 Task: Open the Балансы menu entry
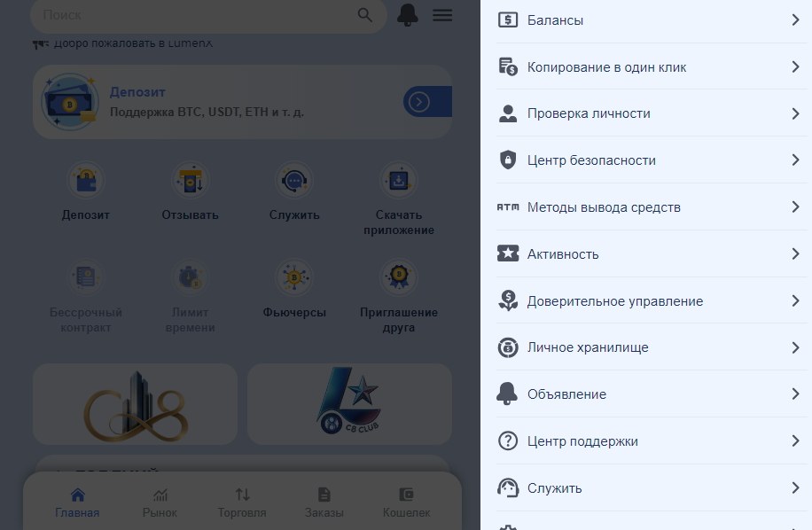(x=652, y=20)
